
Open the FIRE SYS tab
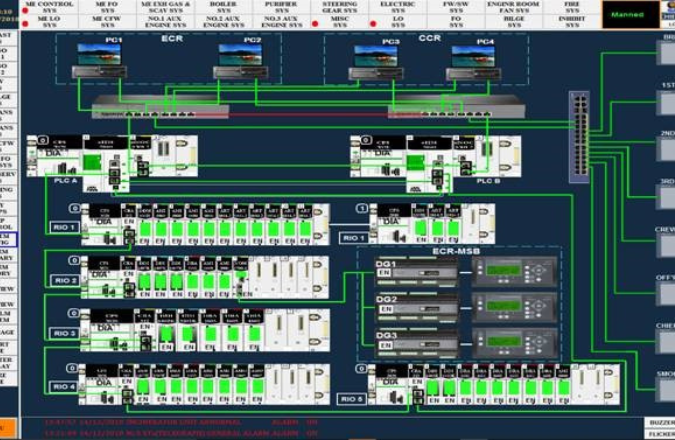tap(572, 7)
